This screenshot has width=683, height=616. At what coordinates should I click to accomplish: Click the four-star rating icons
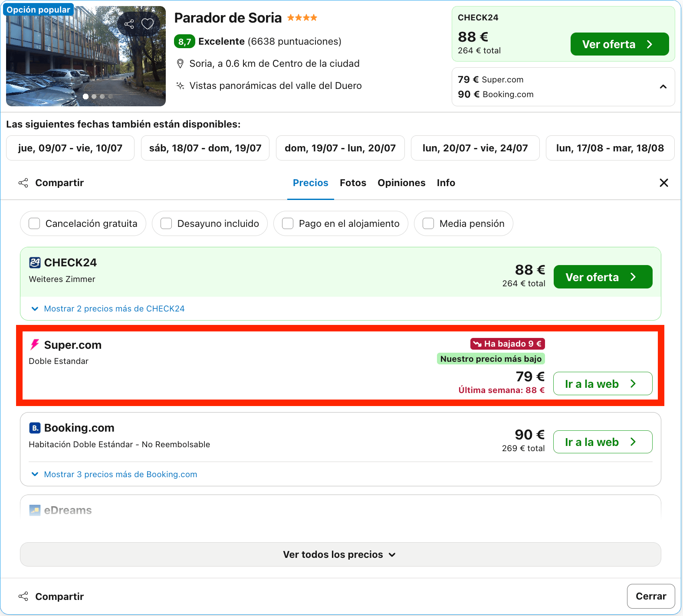pyautogui.click(x=302, y=18)
